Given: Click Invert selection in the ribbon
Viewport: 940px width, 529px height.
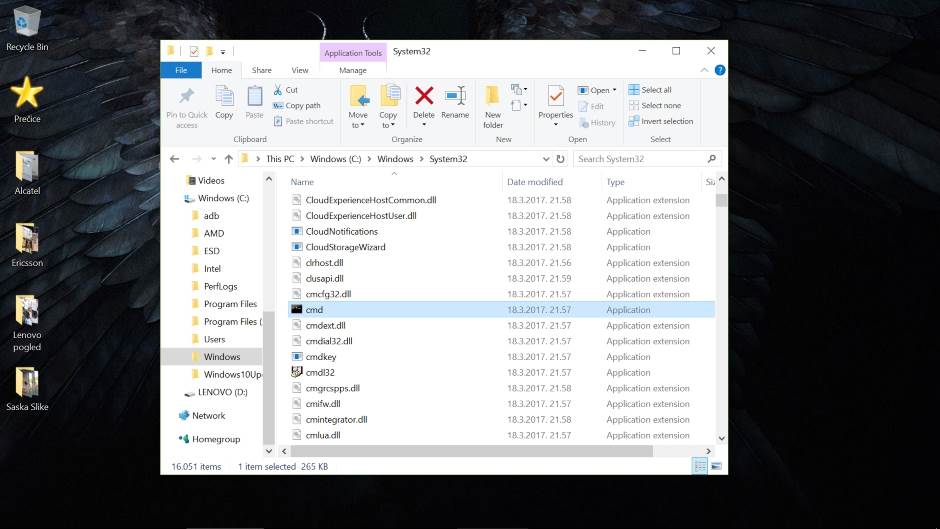Looking at the screenshot, I should coord(660,121).
